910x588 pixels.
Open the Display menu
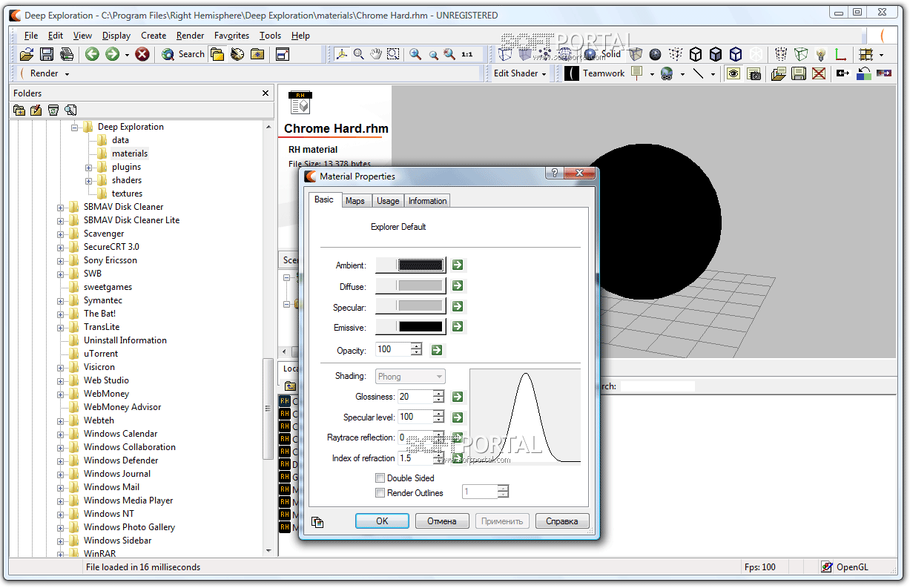[116, 35]
